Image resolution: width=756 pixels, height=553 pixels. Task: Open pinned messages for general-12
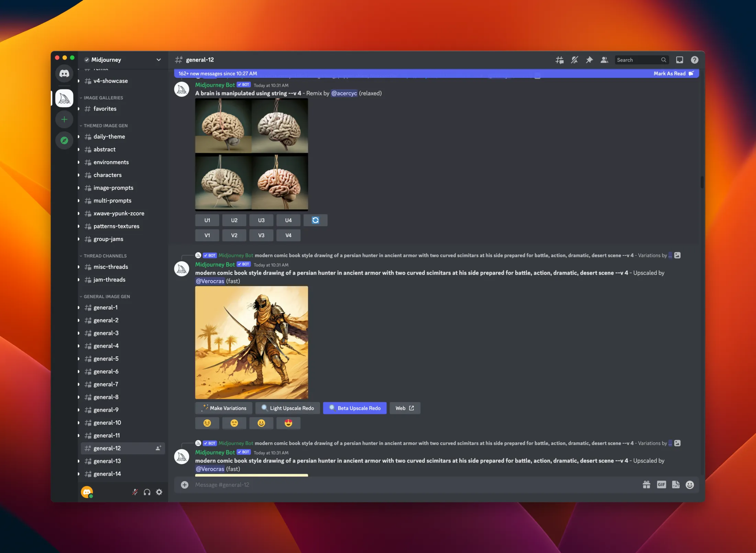(x=589, y=59)
